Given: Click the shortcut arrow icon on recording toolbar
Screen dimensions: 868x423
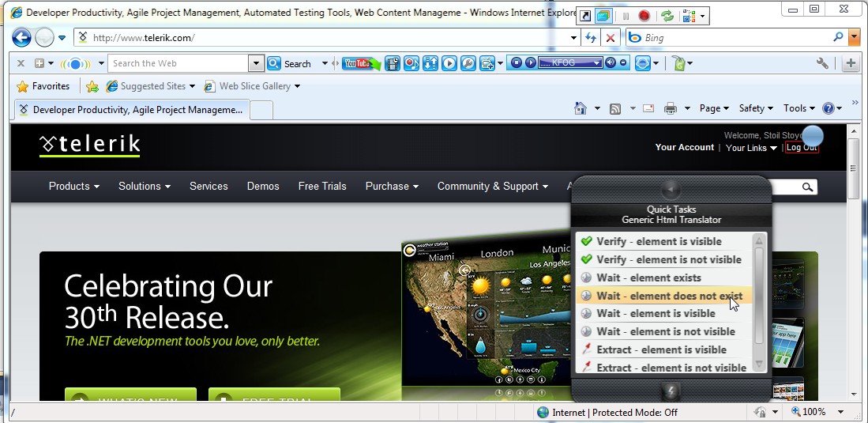Looking at the screenshot, I should click(x=584, y=16).
